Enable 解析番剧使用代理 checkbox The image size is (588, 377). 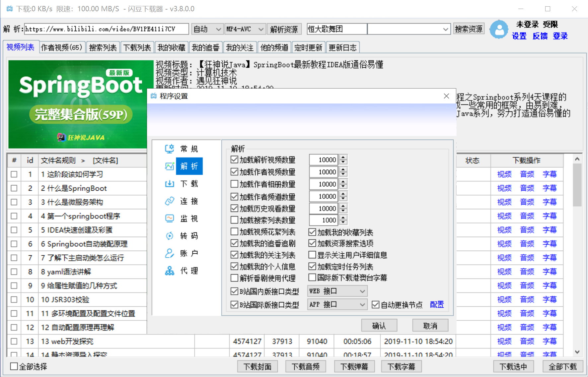point(234,278)
